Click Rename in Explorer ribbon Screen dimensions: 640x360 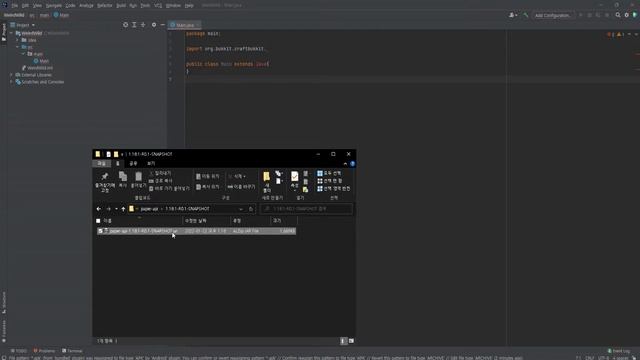pos(241,187)
